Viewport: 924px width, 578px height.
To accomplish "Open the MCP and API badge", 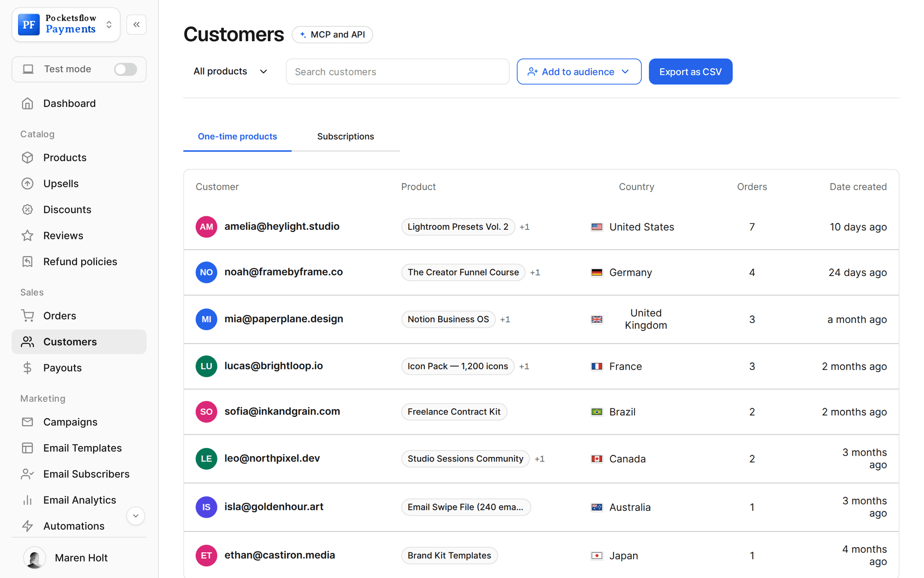I will pyautogui.click(x=333, y=35).
